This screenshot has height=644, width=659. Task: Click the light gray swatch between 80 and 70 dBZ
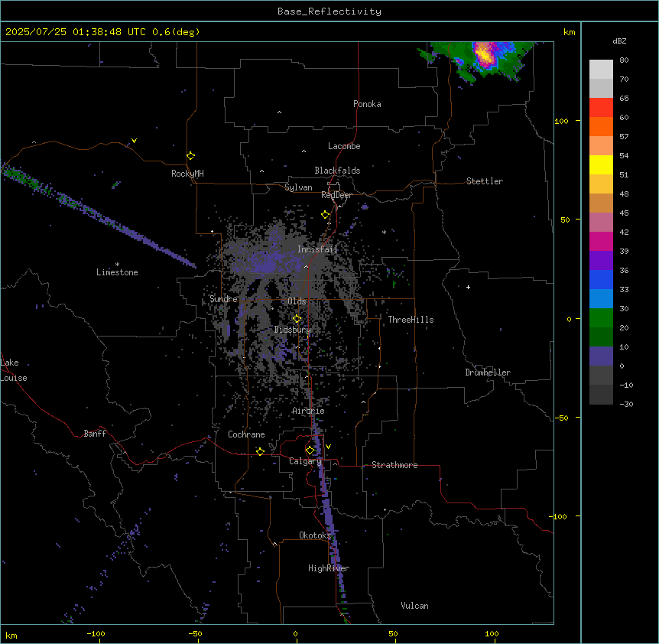[x=601, y=70]
